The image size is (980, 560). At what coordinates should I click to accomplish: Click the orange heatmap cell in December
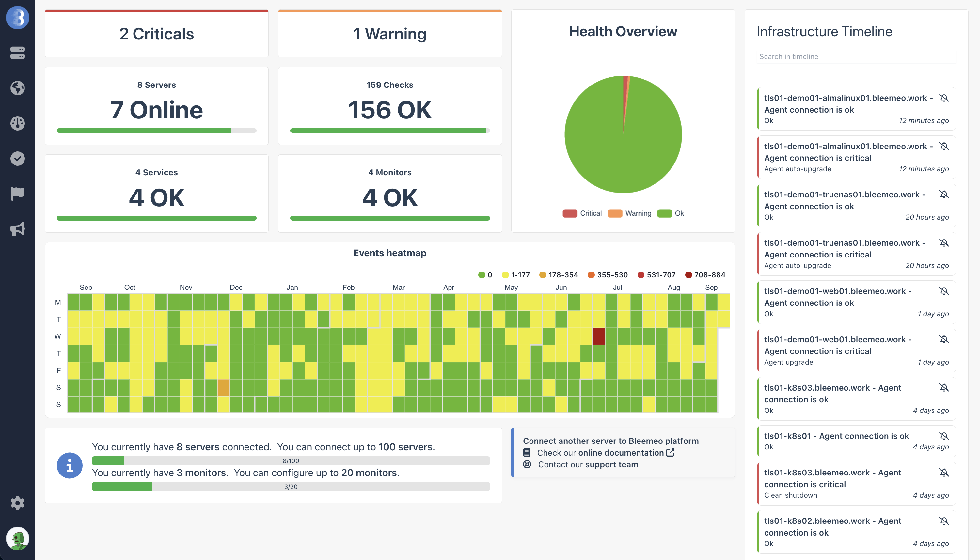(224, 387)
